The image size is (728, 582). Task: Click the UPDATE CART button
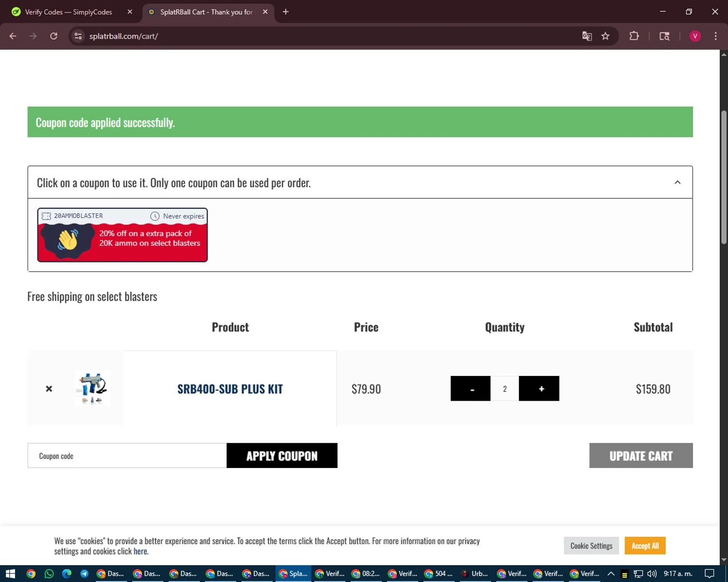(x=641, y=455)
